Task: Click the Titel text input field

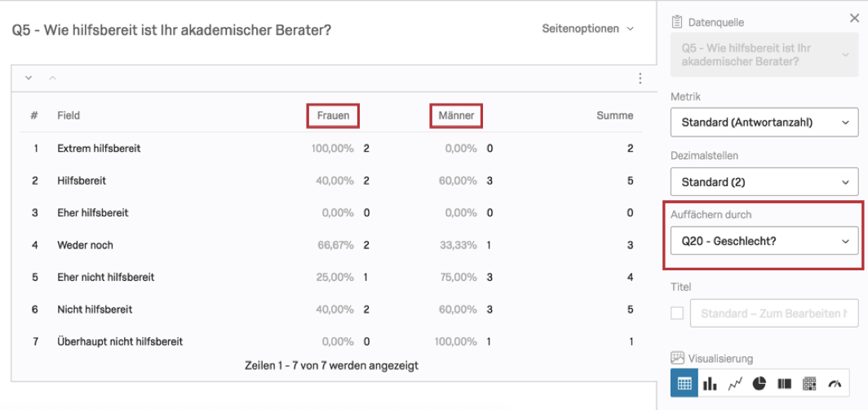Action: click(774, 314)
